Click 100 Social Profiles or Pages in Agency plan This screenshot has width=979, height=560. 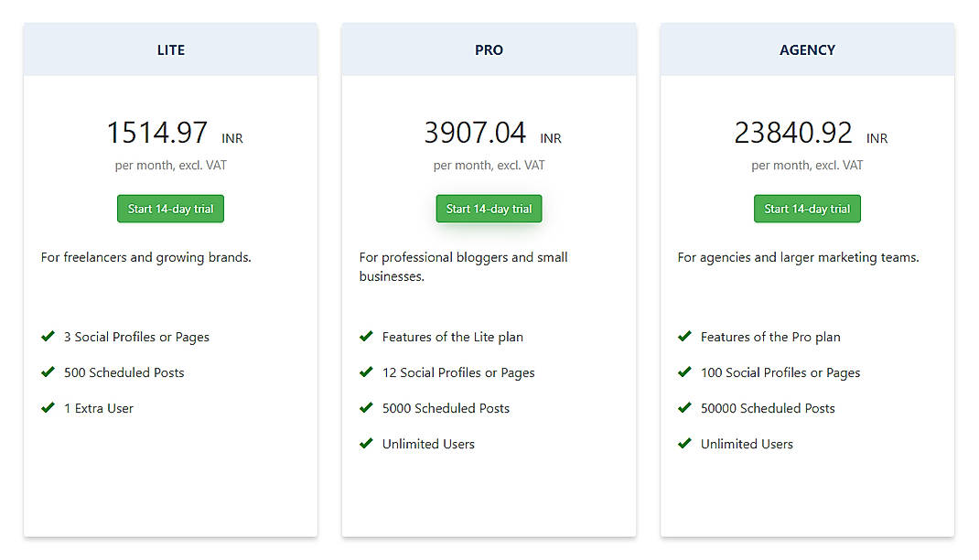tap(780, 372)
